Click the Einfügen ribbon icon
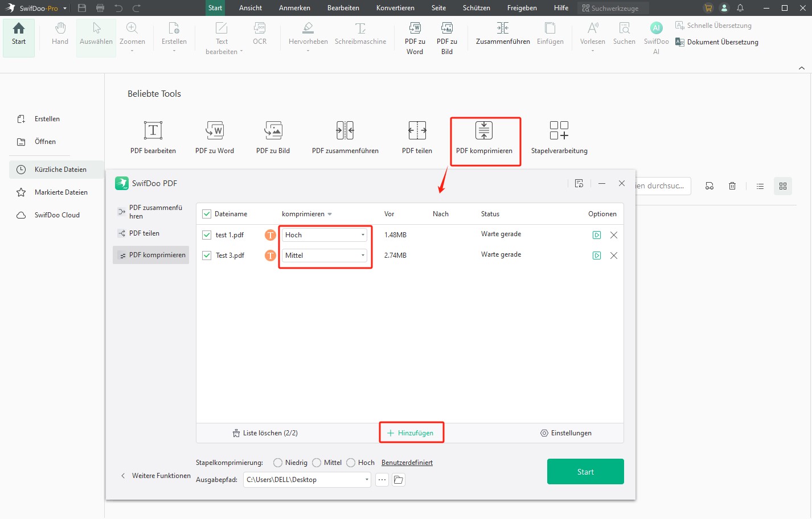 (550, 34)
